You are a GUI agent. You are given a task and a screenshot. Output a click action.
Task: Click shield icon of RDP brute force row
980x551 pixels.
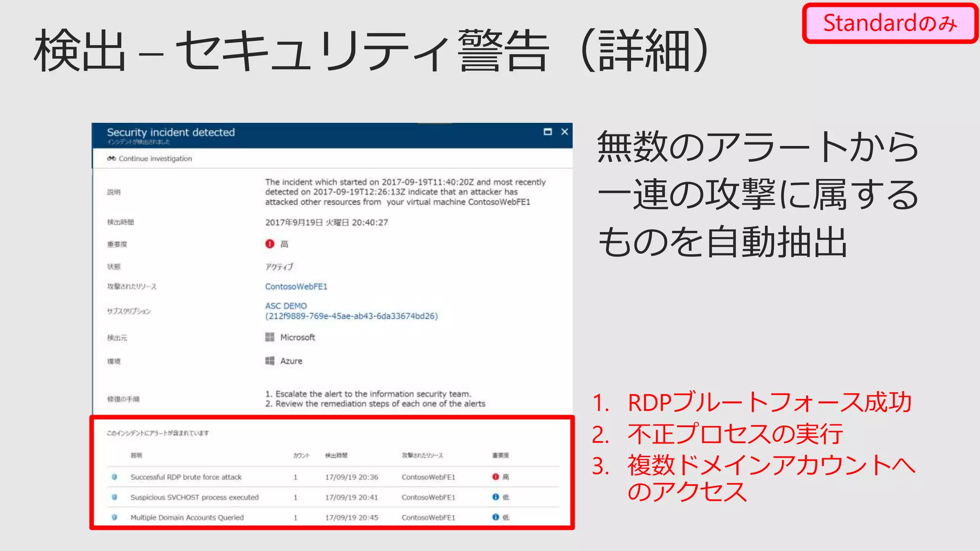(114, 477)
